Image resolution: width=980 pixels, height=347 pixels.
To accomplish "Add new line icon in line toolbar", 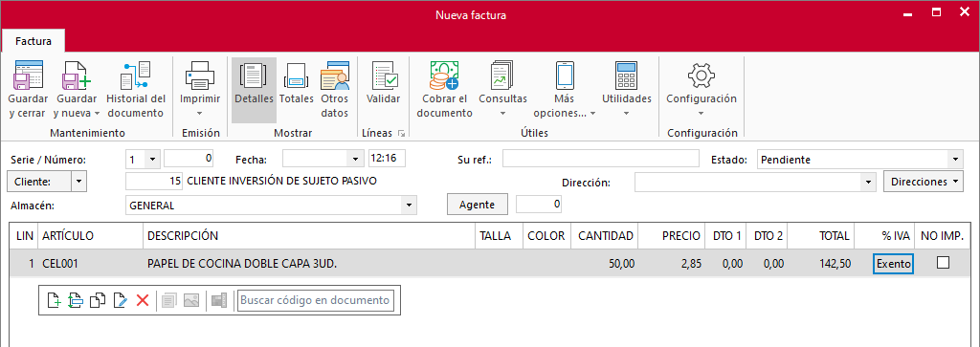I will [55, 300].
